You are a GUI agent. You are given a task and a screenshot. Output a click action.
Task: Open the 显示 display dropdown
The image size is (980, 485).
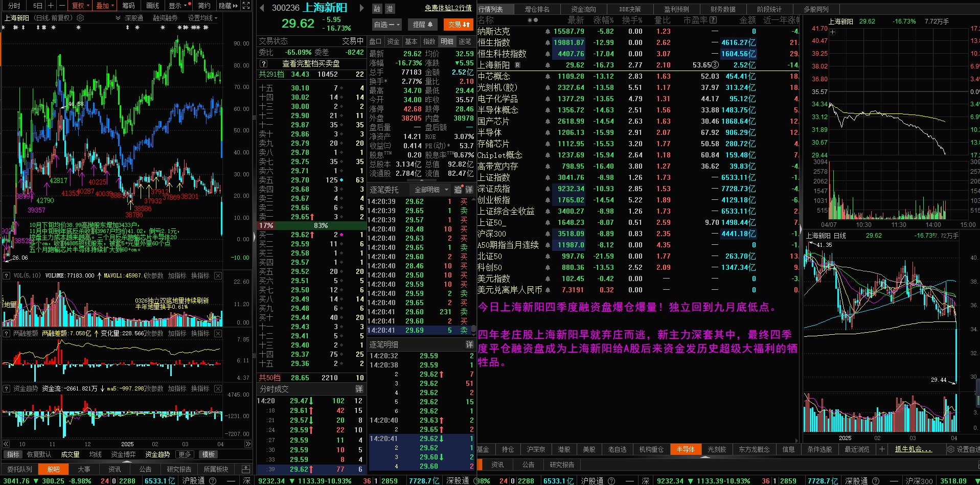(179, 6)
